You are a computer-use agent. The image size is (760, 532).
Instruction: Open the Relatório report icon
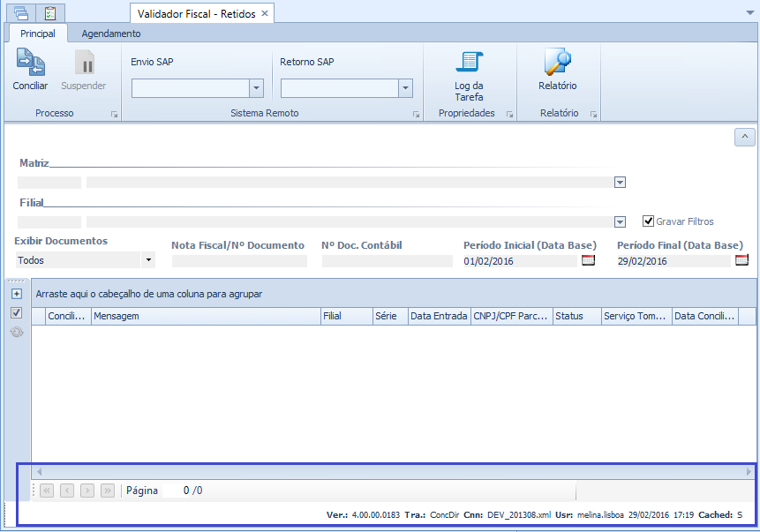pos(557,64)
